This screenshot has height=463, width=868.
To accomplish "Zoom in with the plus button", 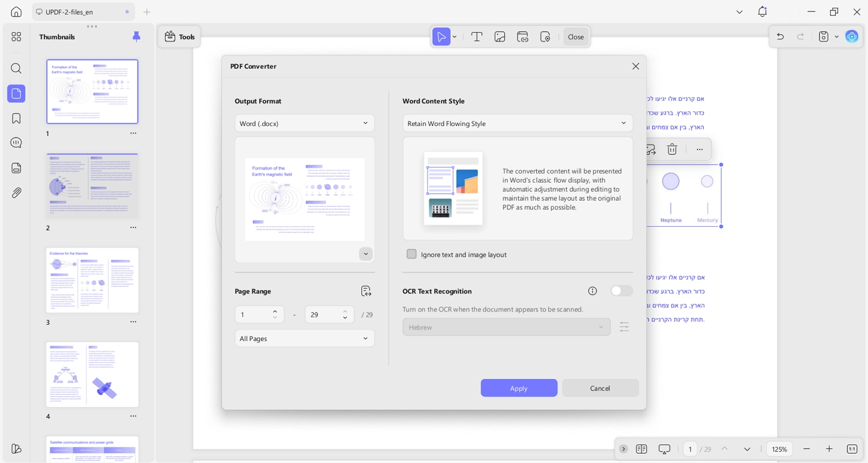I will [829, 449].
